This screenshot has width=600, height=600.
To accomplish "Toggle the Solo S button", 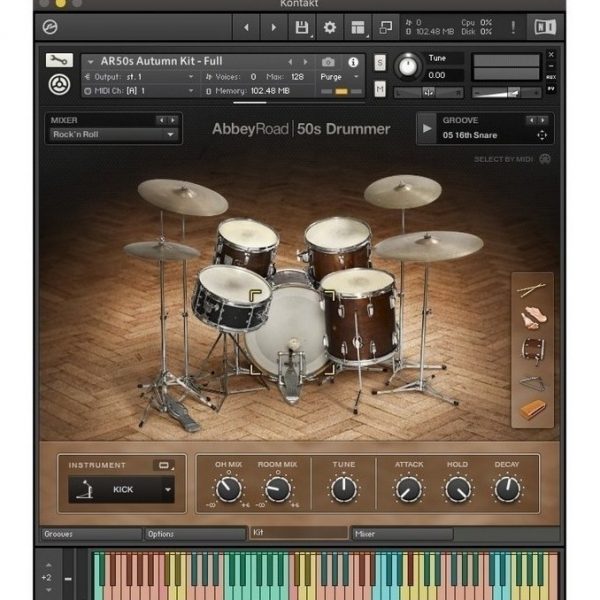I will click(380, 62).
